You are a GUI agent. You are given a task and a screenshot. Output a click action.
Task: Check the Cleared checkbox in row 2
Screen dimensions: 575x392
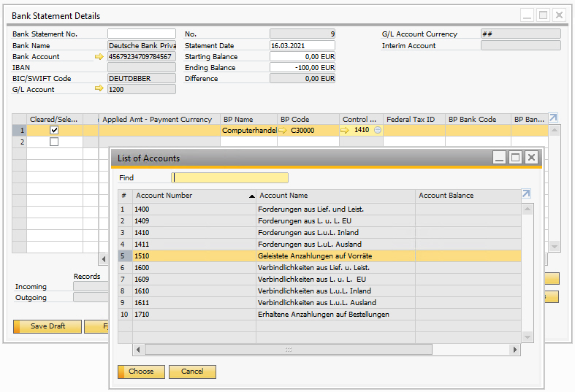click(x=54, y=142)
